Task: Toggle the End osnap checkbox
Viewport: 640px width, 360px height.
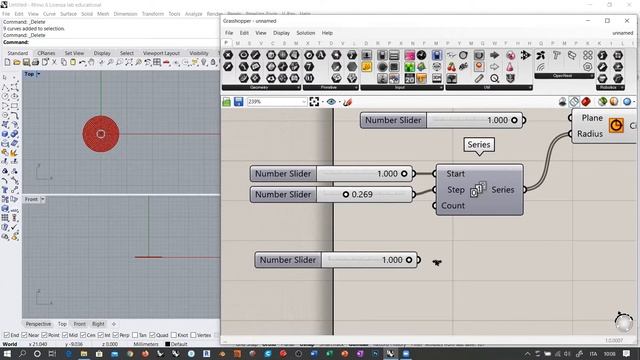Action: point(7,335)
